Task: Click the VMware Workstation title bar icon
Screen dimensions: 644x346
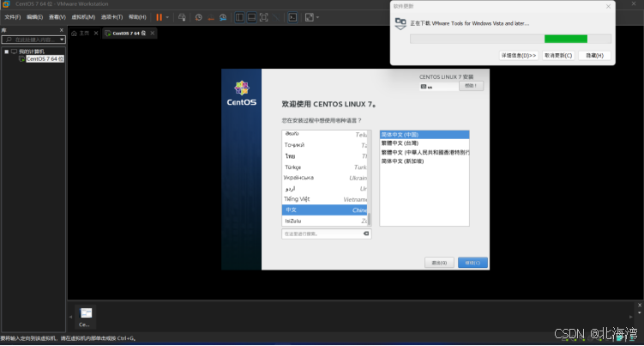Action: 6,4
